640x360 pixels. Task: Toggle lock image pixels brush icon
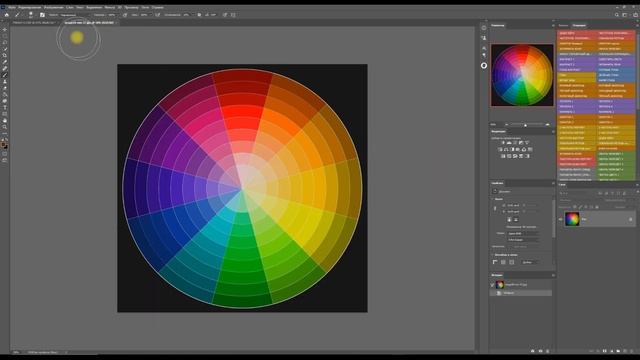click(580, 207)
